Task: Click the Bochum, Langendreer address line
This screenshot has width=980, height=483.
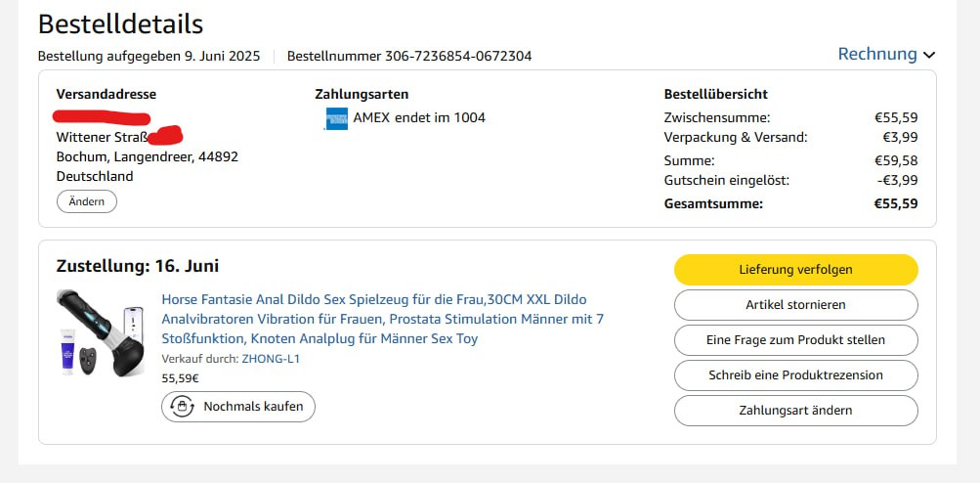Action: (x=148, y=156)
